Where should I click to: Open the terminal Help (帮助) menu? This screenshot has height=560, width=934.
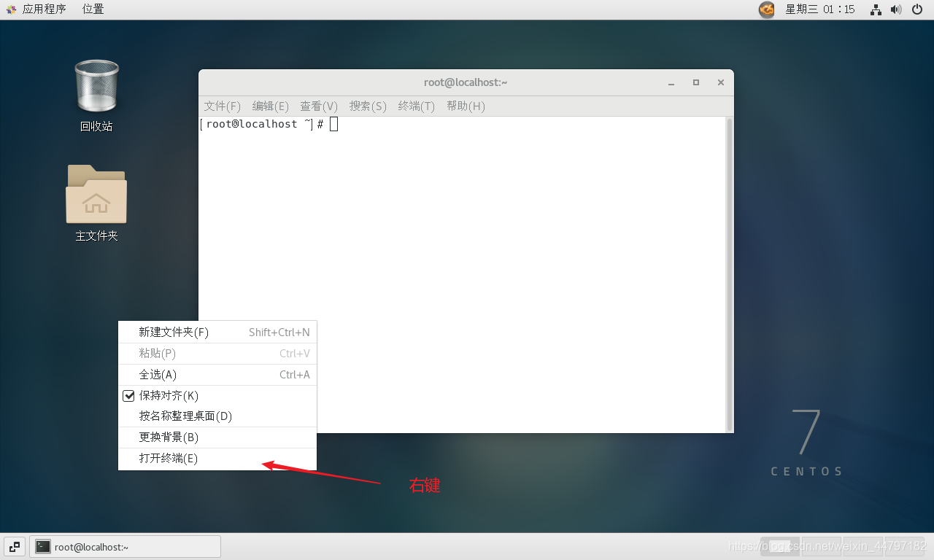point(466,106)
